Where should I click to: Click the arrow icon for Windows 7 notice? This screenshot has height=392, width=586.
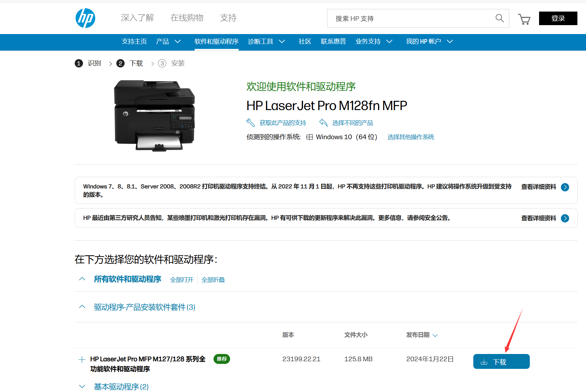(565, 187)
